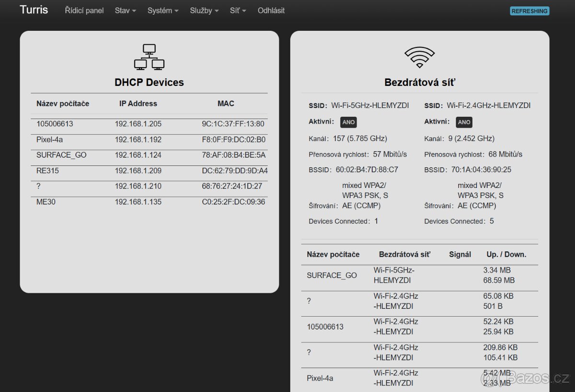Expand the Síť dropdown menu
Image resolution: width=575 pixels, height=392 pixels.
click(x=238, y=11)
